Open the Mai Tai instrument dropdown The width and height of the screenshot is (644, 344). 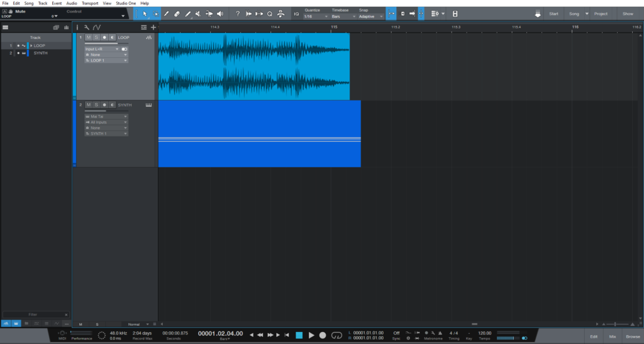pyautogui.click(x=106, y=116)
